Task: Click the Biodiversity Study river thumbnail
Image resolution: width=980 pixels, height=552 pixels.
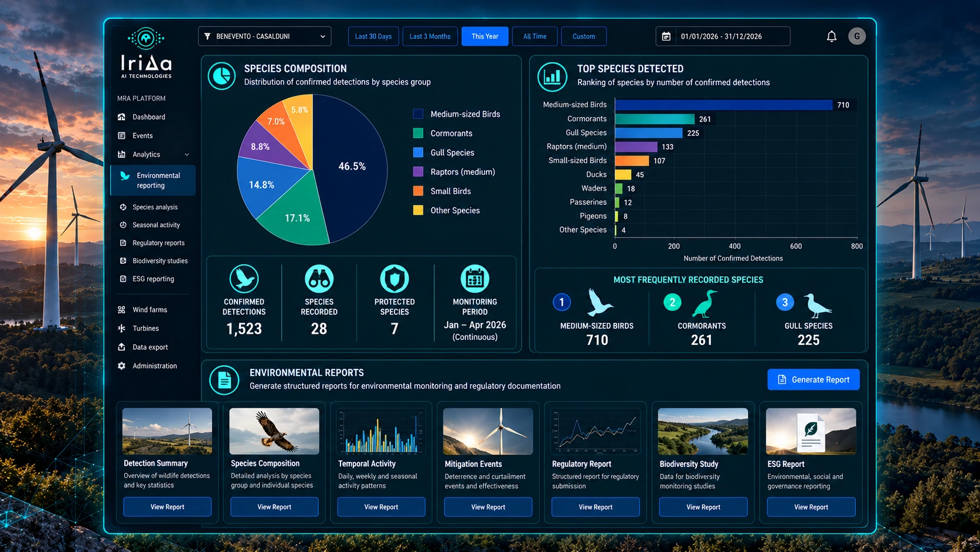Action: coord(703,431)
